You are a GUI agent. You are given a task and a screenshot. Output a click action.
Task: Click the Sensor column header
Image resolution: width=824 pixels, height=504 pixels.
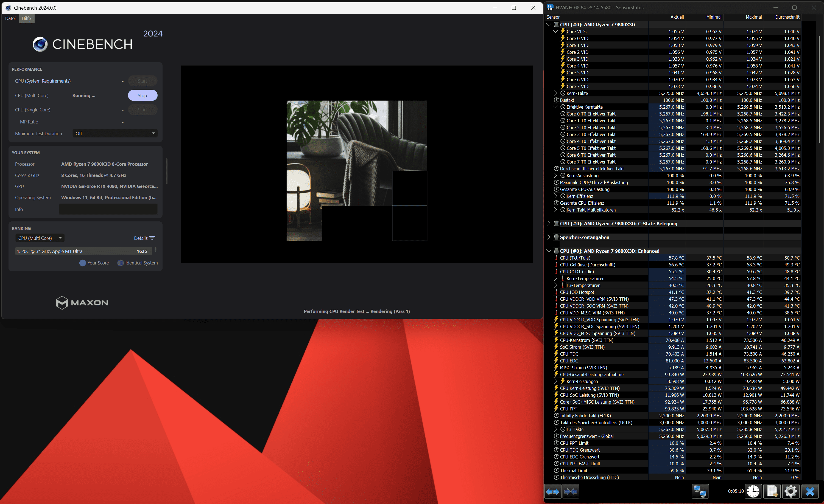[596, 17]
